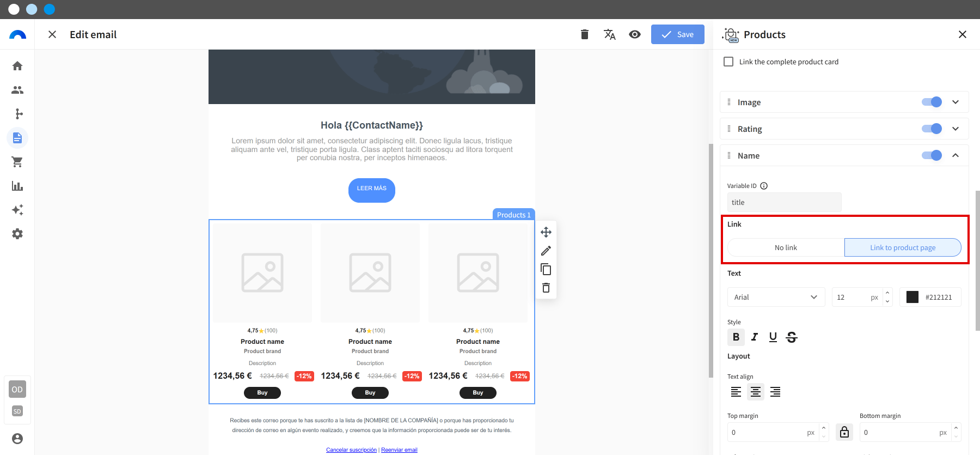Close the Edit email editor
This screenshot has width=980, height=455.
click(x=52, y=34)
